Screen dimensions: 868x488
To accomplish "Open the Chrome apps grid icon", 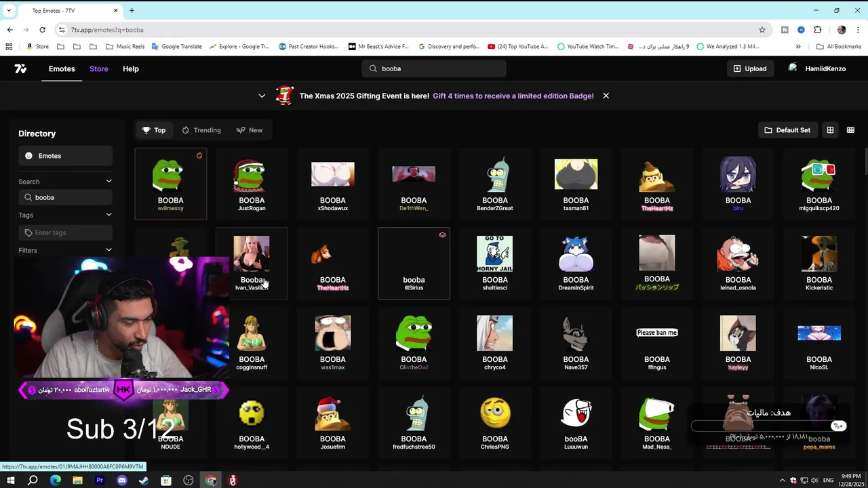I will tap(9, 47).
